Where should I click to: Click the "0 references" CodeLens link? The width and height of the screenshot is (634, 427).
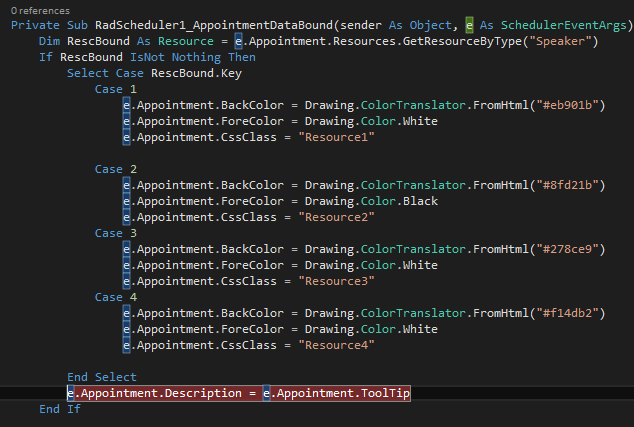[33, 10]
